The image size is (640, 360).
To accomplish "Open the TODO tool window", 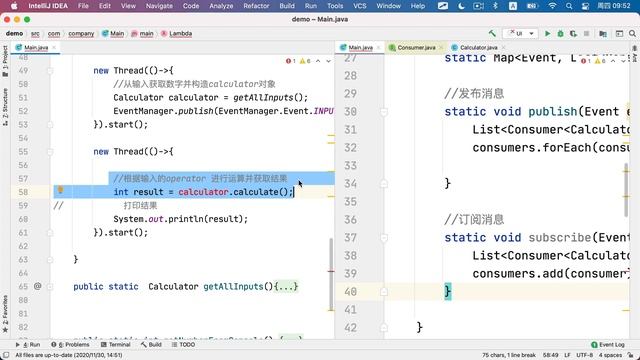I will 183,344.
